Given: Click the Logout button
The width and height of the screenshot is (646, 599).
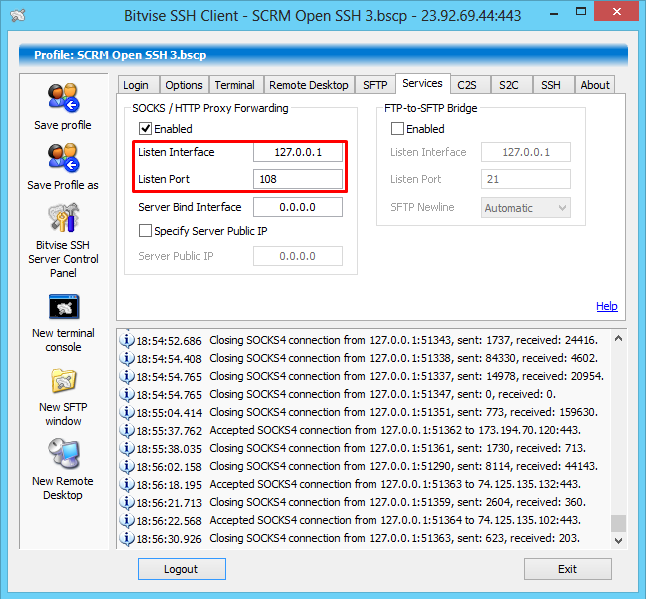Looking at the screenshot, I should pyautogui.click(x=182, y=569).
